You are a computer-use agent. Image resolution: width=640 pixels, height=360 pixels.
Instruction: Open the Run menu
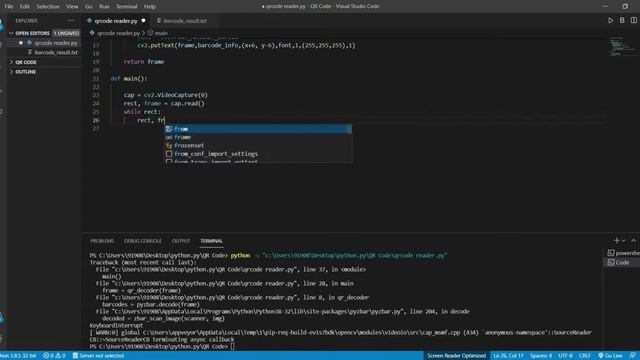click(104, 6)
